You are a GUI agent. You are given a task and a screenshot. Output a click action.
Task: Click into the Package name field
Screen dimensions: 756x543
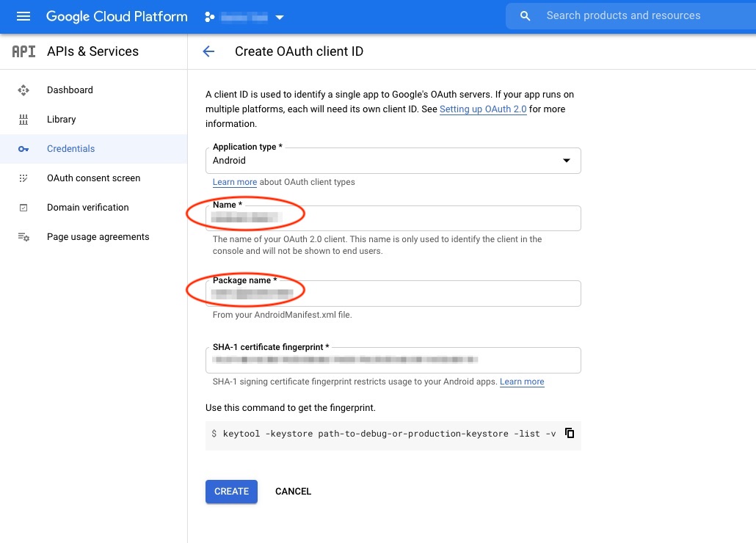(393, 294)
